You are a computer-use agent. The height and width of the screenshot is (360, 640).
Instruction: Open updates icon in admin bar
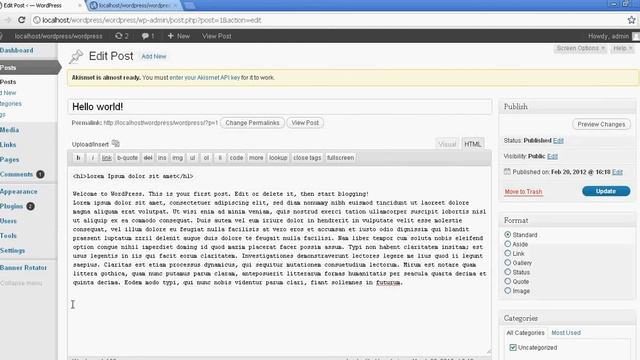122,36
